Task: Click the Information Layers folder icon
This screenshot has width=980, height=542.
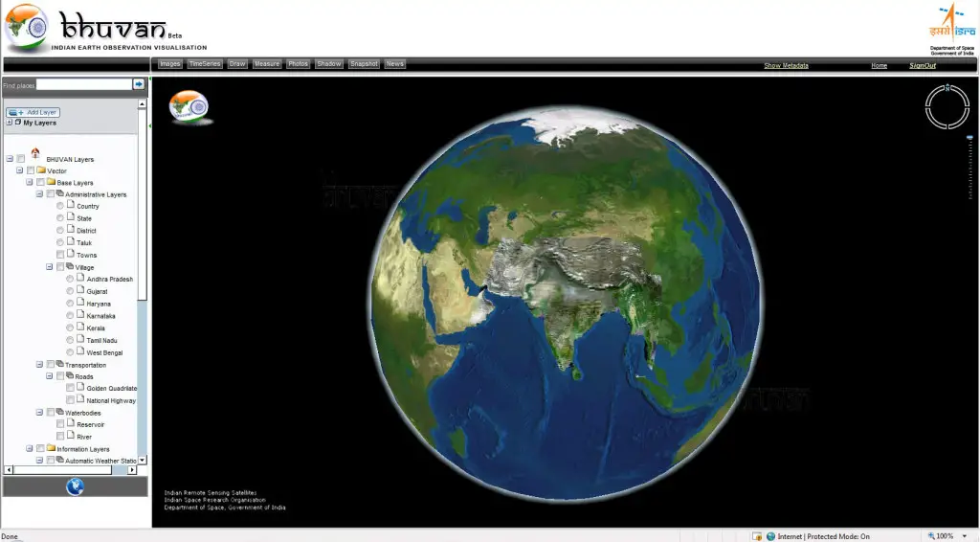Action: [x=52, y=448]
